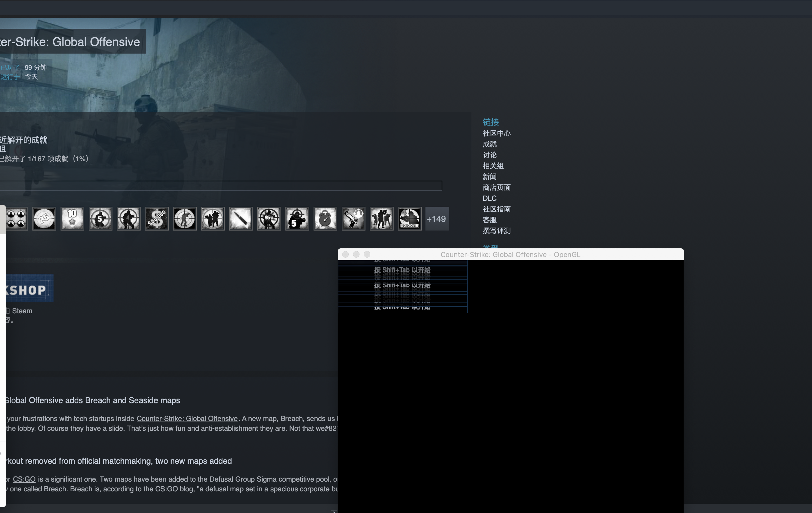Click the bullet achievement icon

241,219
